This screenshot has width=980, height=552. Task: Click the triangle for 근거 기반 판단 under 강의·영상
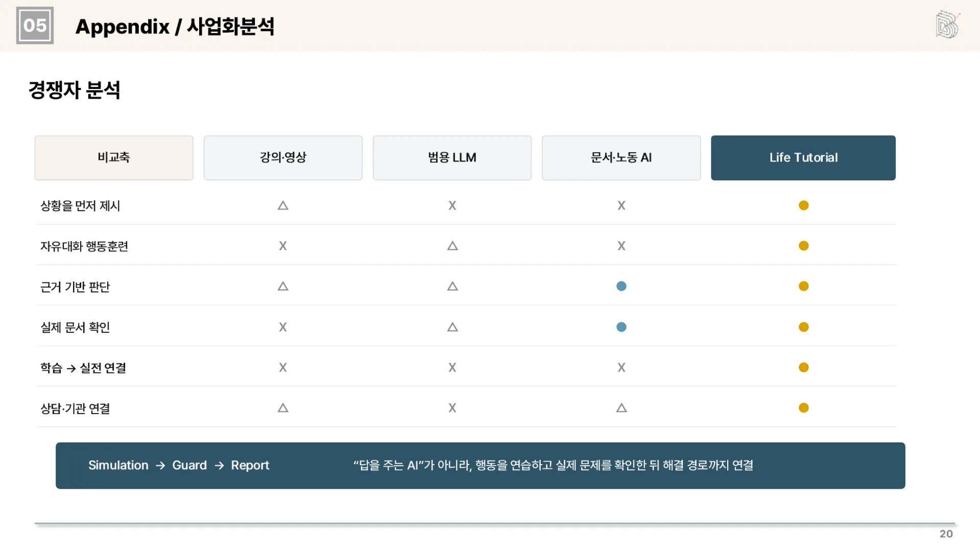coord(283,286)
